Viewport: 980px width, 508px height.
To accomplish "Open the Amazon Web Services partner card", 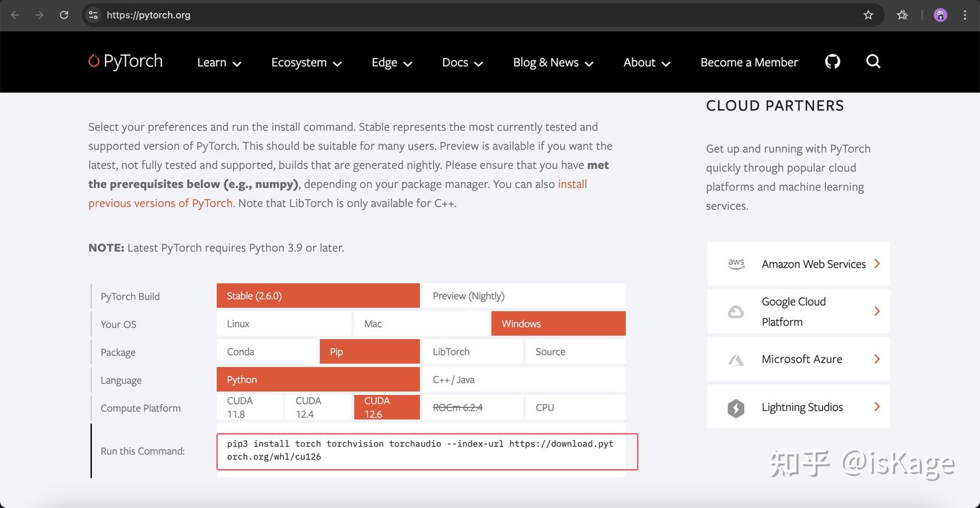I will point(798,264).
